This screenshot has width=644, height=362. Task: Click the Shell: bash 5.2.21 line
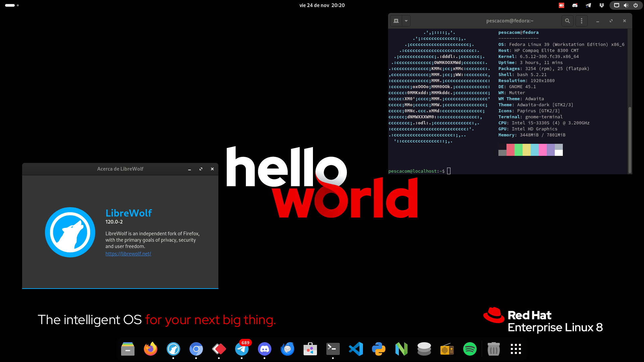pyautogui.click(x=522, y=75)
